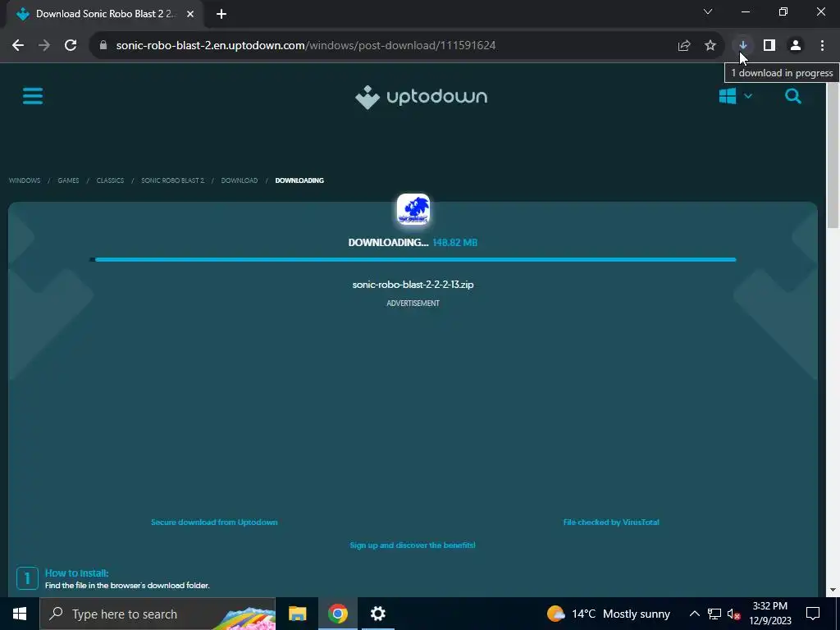
Task: Open the Uptodown hamburger menu
Action: 33,97
